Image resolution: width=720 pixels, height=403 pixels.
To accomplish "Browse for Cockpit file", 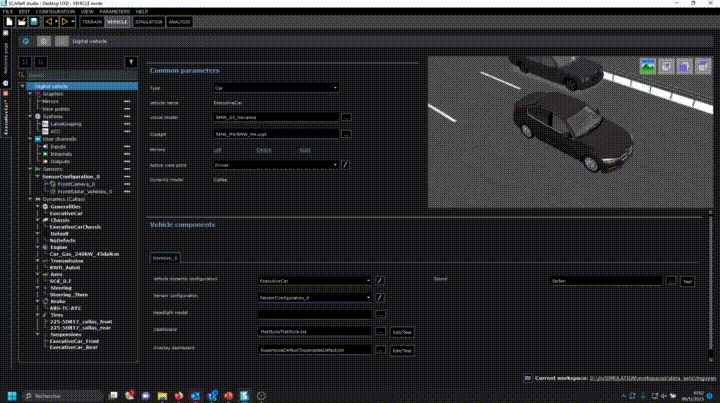I will [x=346, y=134].
